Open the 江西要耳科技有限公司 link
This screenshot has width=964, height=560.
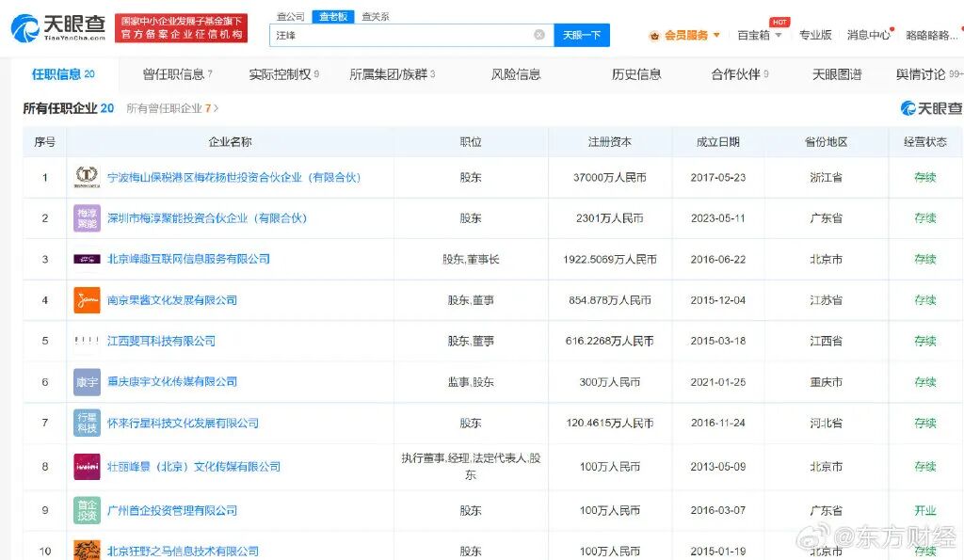161,341
